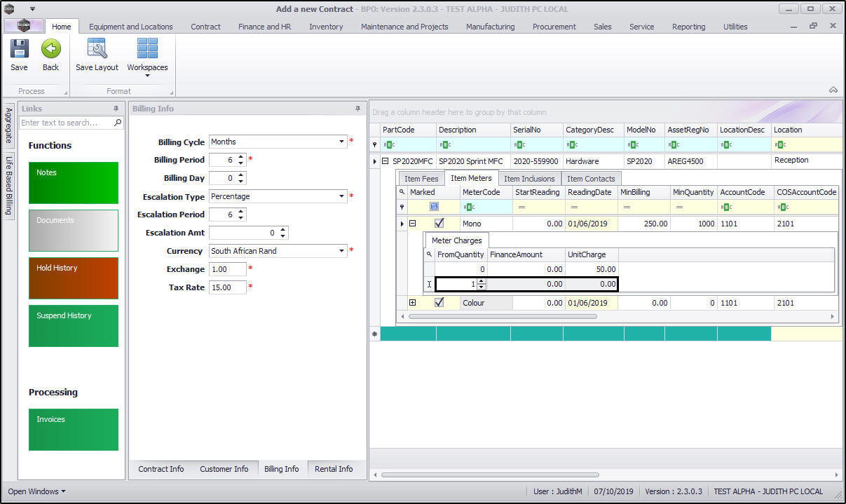
Task: Open the Finance and HR menu
Action: [264, 27]
